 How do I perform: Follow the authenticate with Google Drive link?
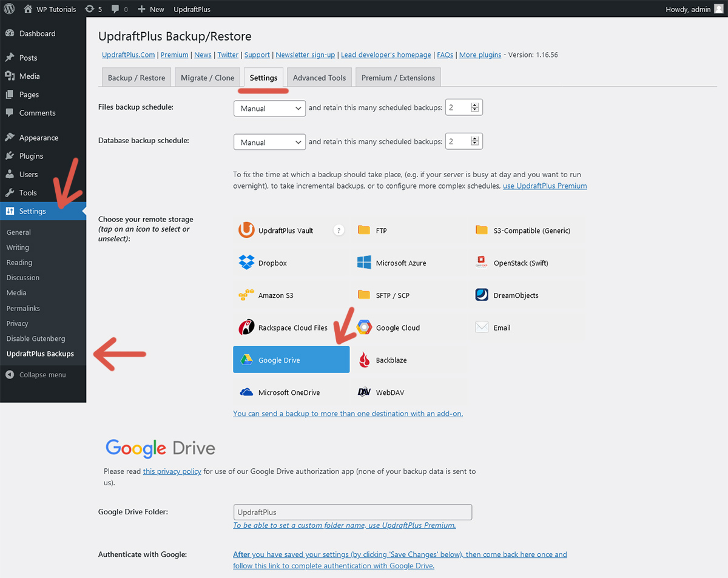(x=400, y=560)
